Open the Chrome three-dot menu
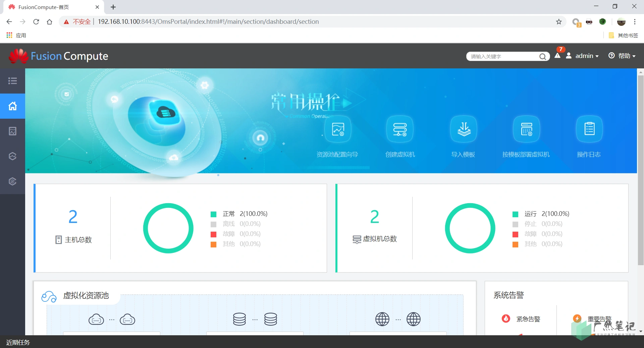This screenshot has height=348, width=644. [635, 22]
